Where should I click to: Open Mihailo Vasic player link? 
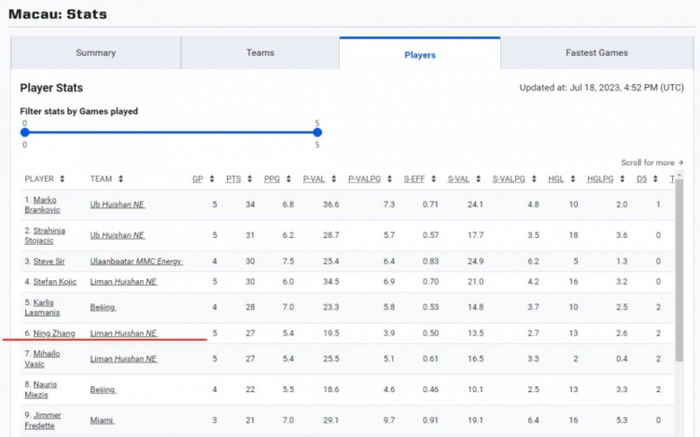[42, 359]
